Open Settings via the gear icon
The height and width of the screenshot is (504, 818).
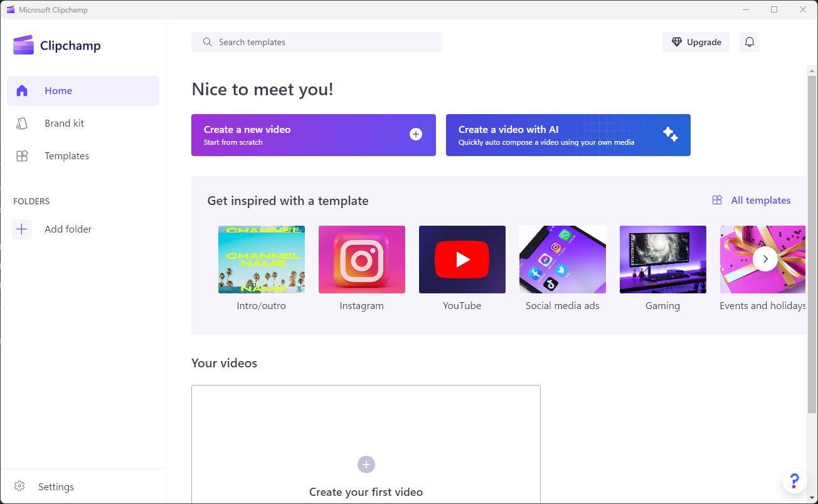coord(19,486)
